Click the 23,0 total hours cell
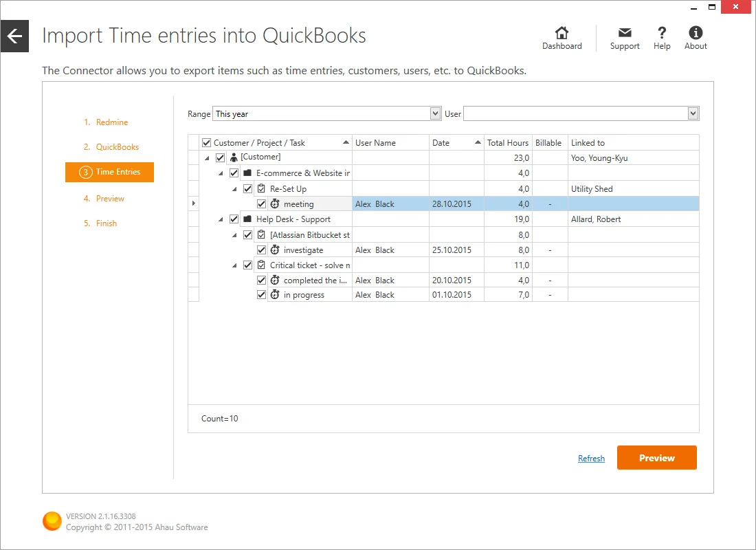The height and width of the screenshot is (550, 756). tap(508, 157)
